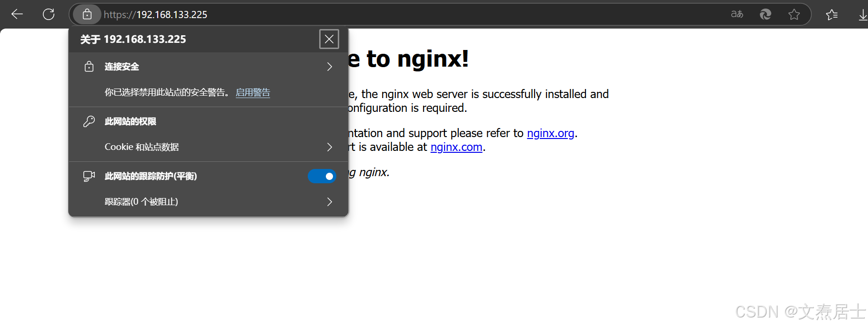Expand the 跟踪器 chevron
Image resolution: width=868 pixels, height=327 pixels.
330,202
